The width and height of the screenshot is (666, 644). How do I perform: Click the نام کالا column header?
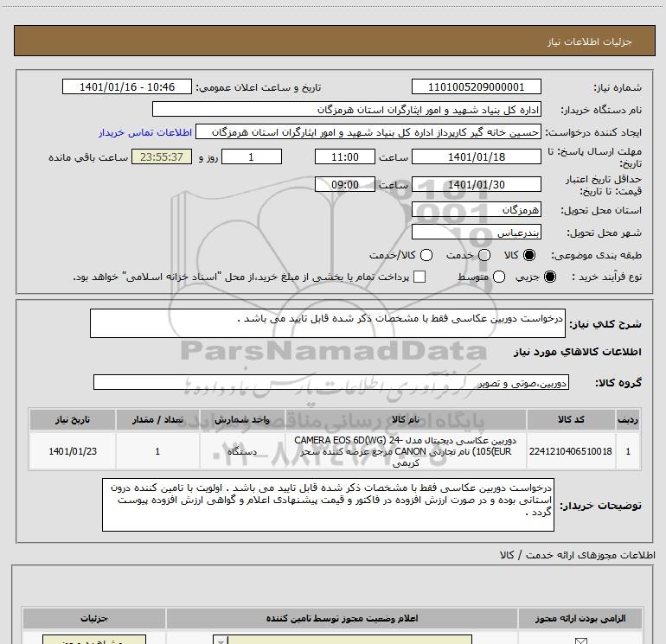coord(406,419)
